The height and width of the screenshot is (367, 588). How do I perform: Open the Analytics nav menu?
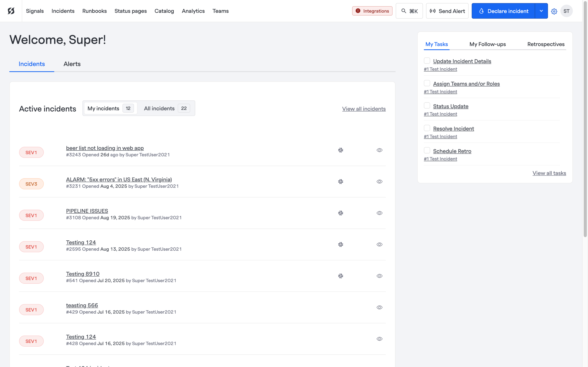point(193,11)
